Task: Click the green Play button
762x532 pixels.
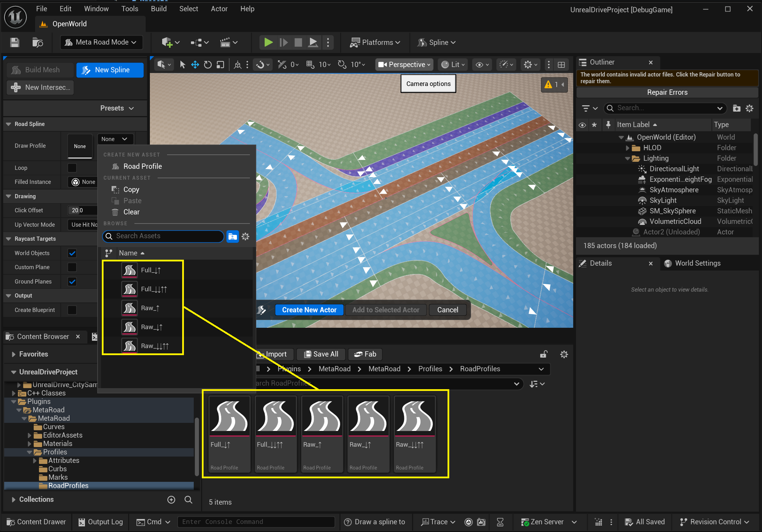Action: pos(268,42)
